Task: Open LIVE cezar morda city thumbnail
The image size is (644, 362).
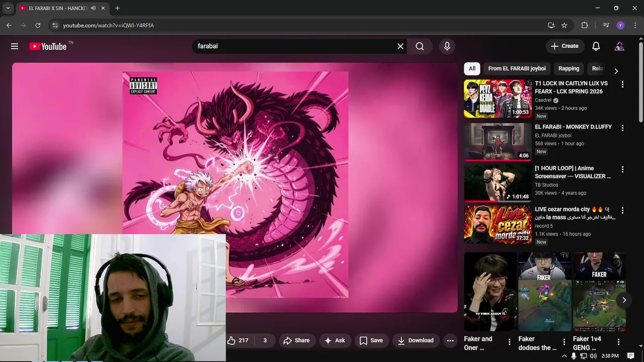Action: (x=498, y=224)
